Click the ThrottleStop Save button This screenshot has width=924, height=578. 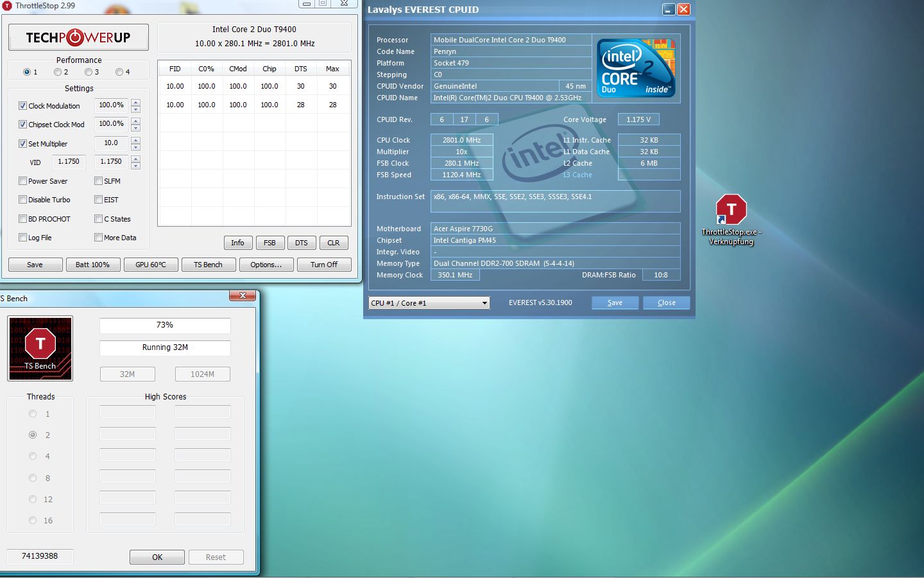[35, 265]
